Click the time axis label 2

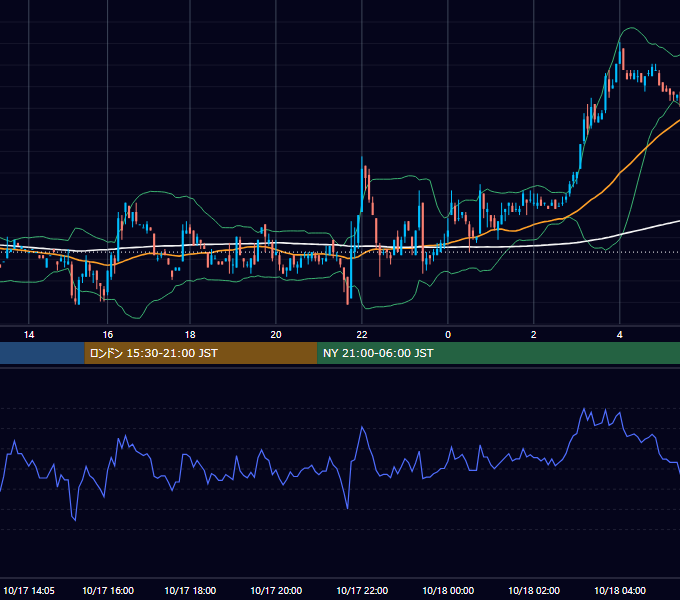pos(533,335)
